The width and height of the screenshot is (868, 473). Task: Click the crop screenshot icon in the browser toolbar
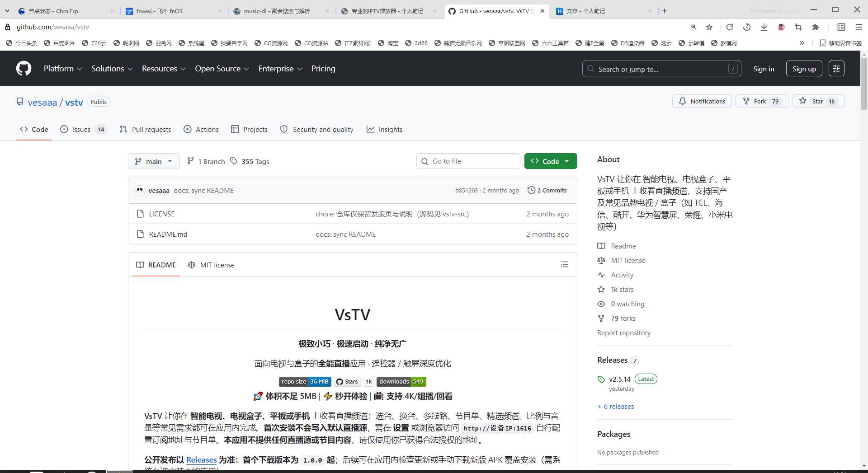coord(798,27)
